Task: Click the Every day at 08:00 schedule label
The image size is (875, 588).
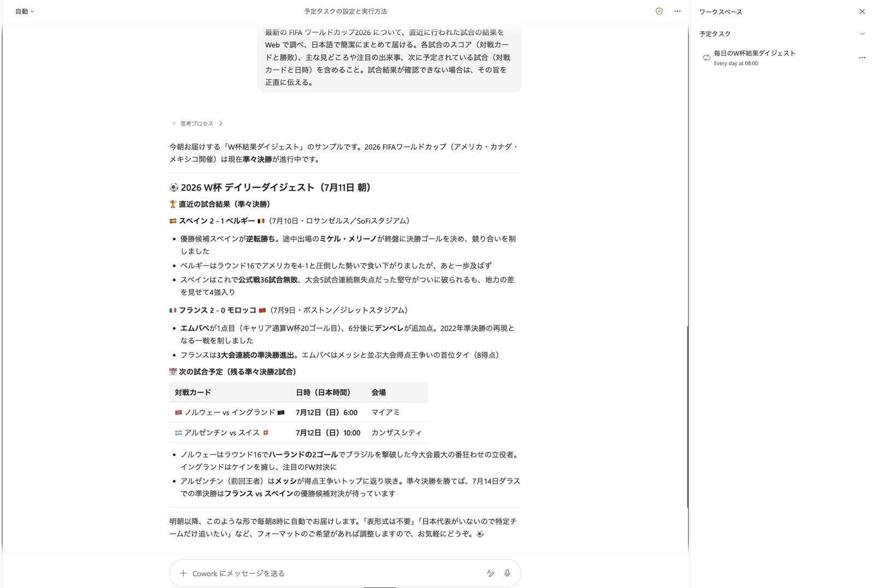Action: pos(736,63)
